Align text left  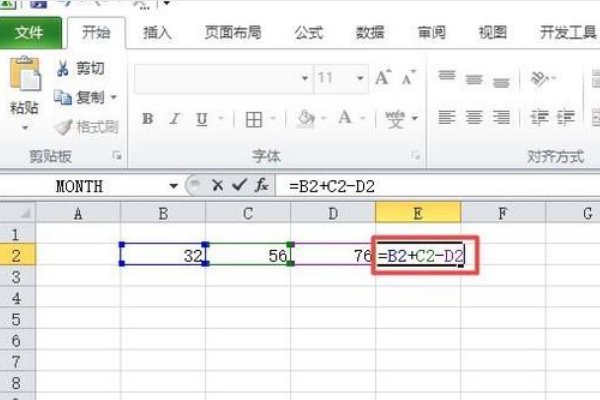pos(447,117)
